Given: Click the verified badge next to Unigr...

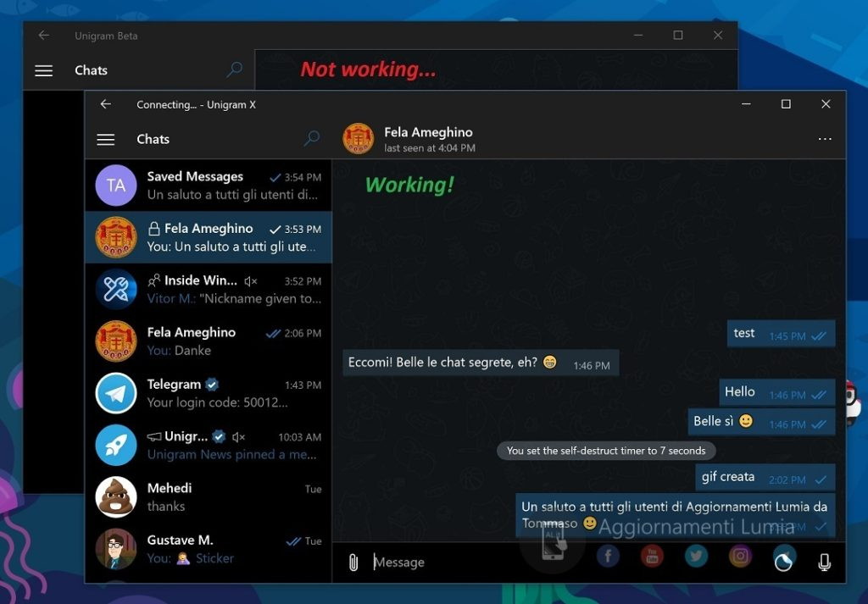Looking at the screenshot, I should click(x=220, y=437).
